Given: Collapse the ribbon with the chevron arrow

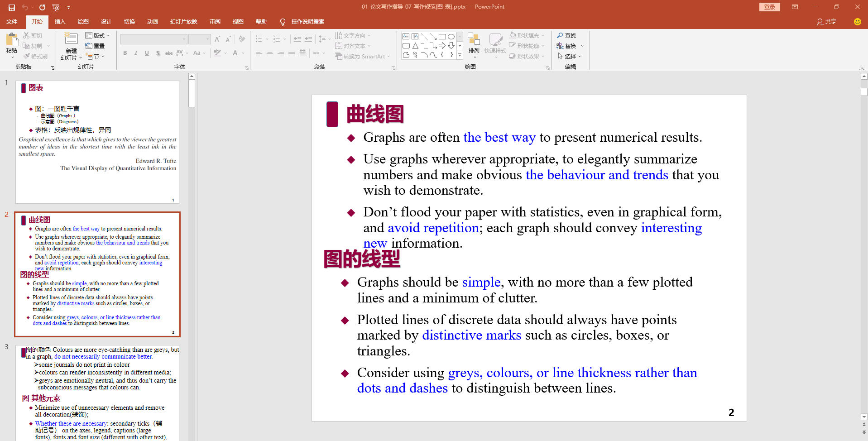Looking at the screenshot, I should tap(862, 68).
